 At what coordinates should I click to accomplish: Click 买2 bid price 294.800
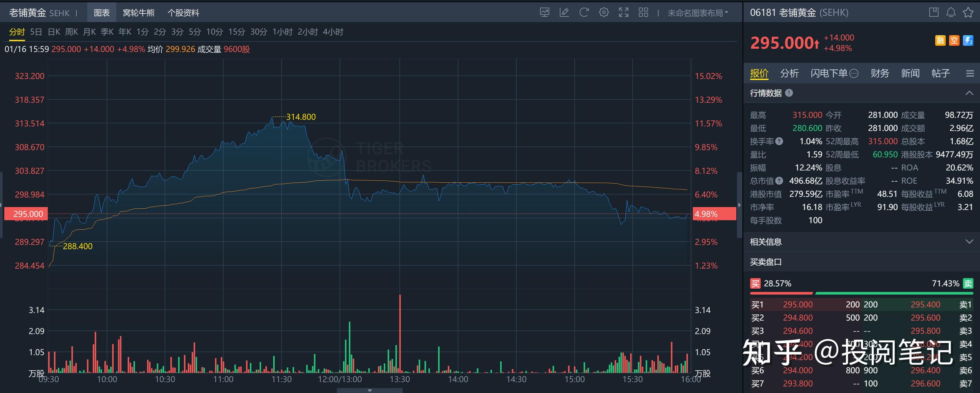(x=798, y=318)
